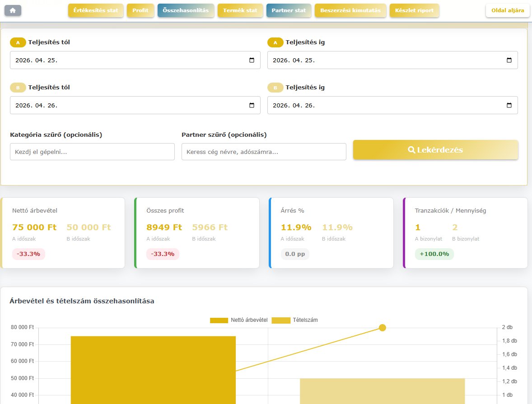This screenshot has width=532, height=404.
Task: Click the yellow data point on the Tételszám line
Action: click(383, 328)
